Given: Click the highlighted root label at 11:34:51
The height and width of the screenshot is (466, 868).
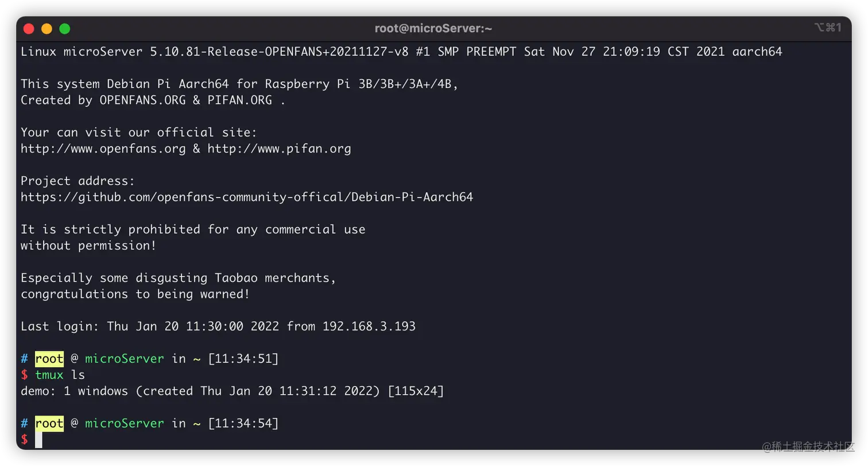Looking at the screenshot, I should point(49,359).
